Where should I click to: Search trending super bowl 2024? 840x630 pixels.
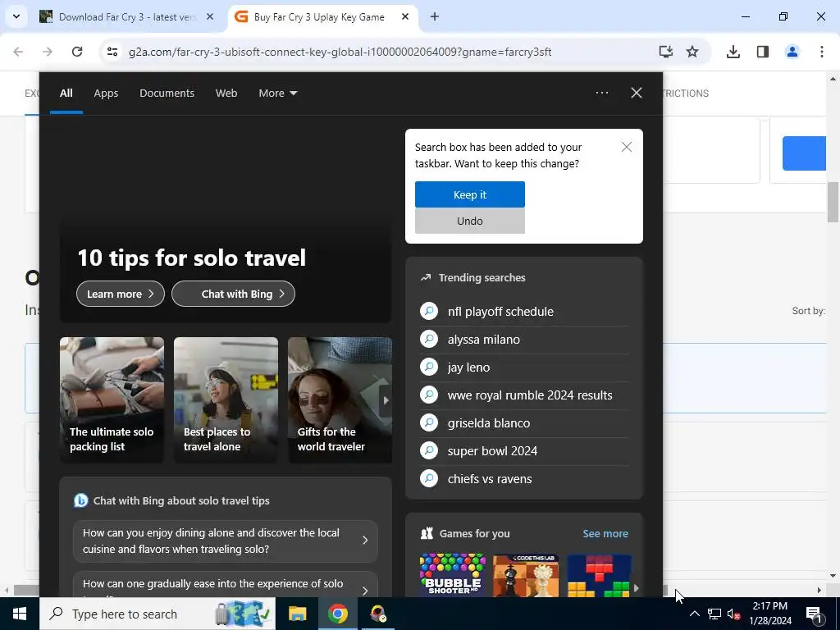[x=524, y=450]
